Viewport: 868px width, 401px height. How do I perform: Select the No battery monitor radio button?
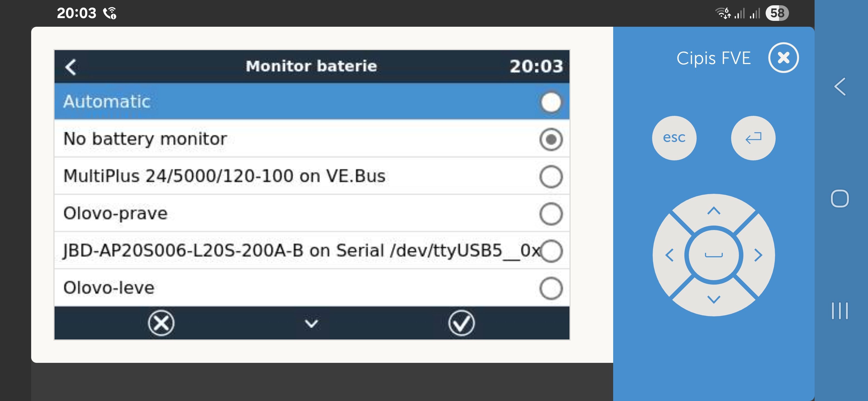click(x=551, y=139)
